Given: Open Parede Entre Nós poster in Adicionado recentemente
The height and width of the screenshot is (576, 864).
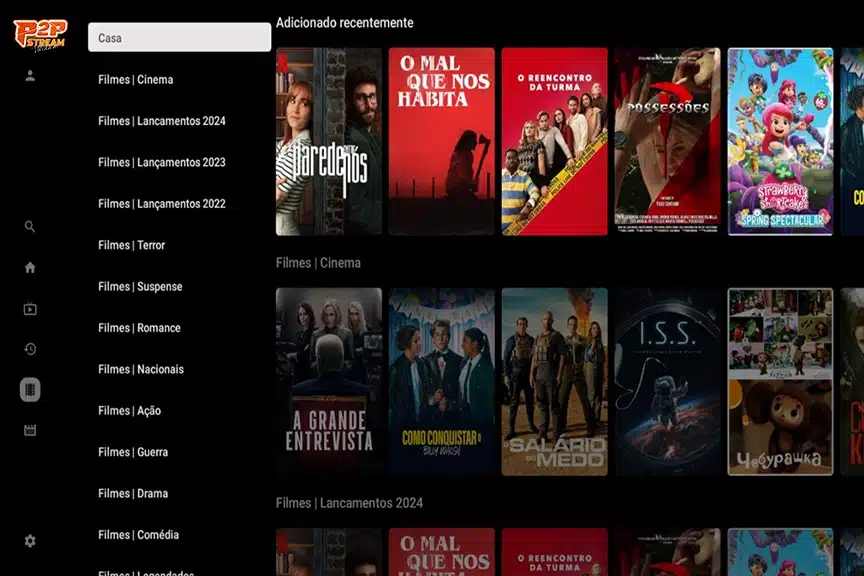Looking at the screenshot, I should 329,142.
